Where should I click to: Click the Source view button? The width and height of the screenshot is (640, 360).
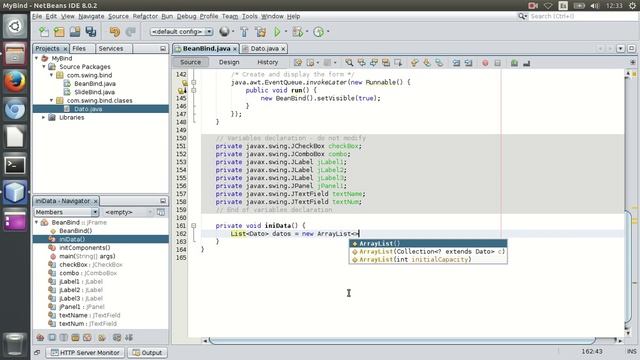click(191, 62)
